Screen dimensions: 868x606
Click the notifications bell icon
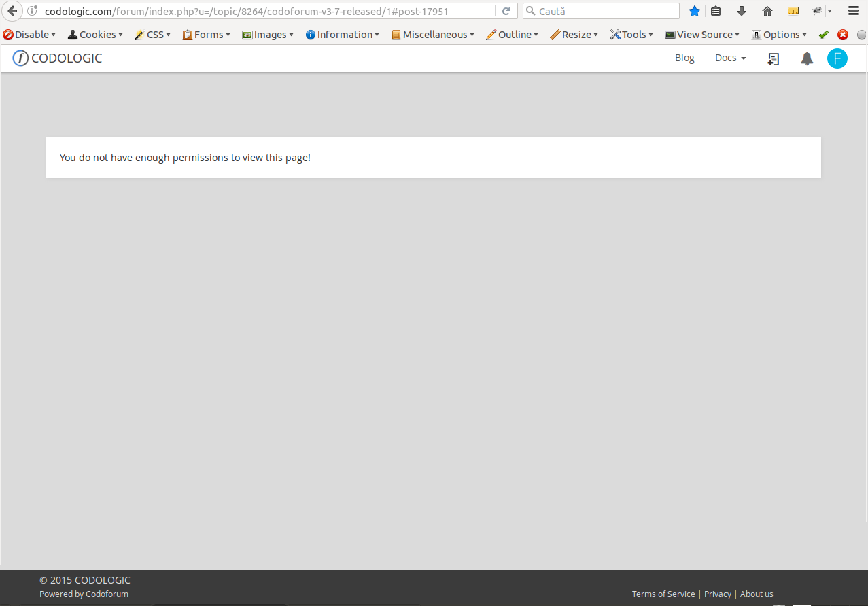pyautogui.click(x=807, y=59)
